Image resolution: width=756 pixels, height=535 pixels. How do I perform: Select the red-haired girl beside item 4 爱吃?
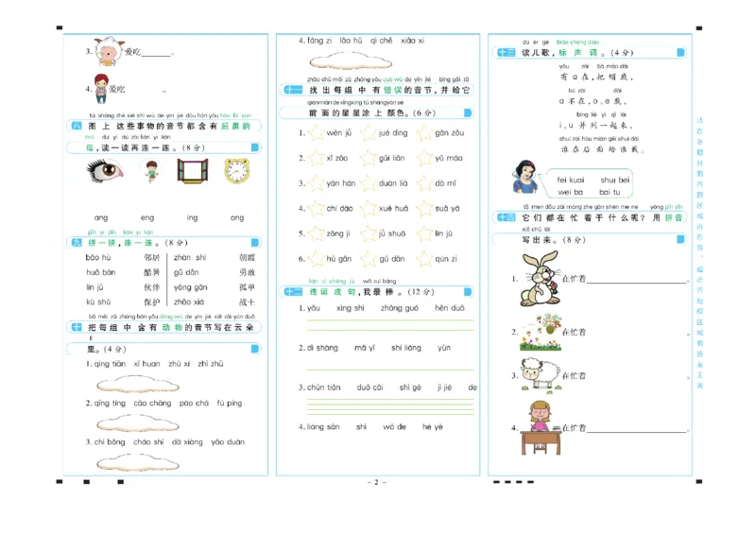pyautogui.click(x=101, y=89)
